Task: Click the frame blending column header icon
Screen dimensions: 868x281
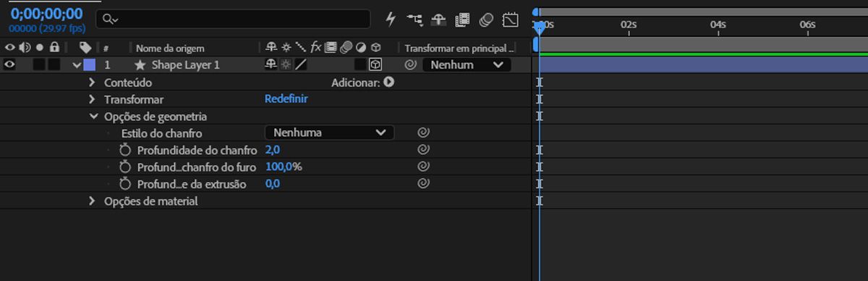Action: click(331, 47)
